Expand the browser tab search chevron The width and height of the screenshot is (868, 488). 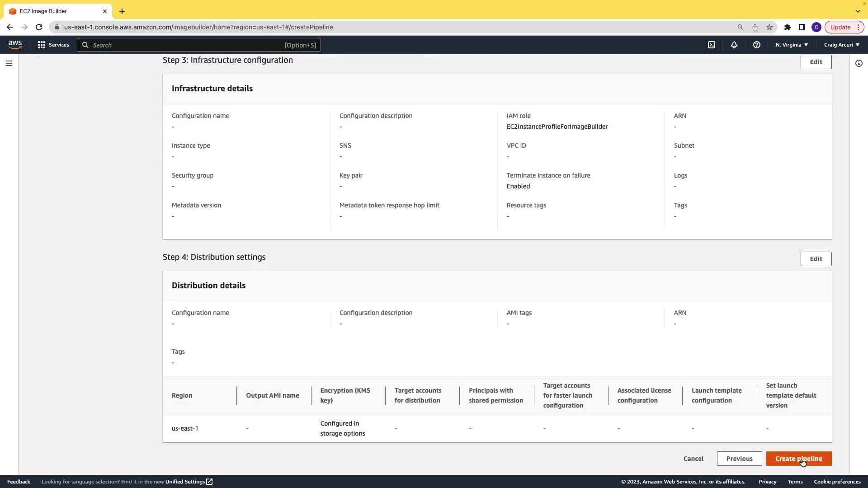[x=858, y=11]
